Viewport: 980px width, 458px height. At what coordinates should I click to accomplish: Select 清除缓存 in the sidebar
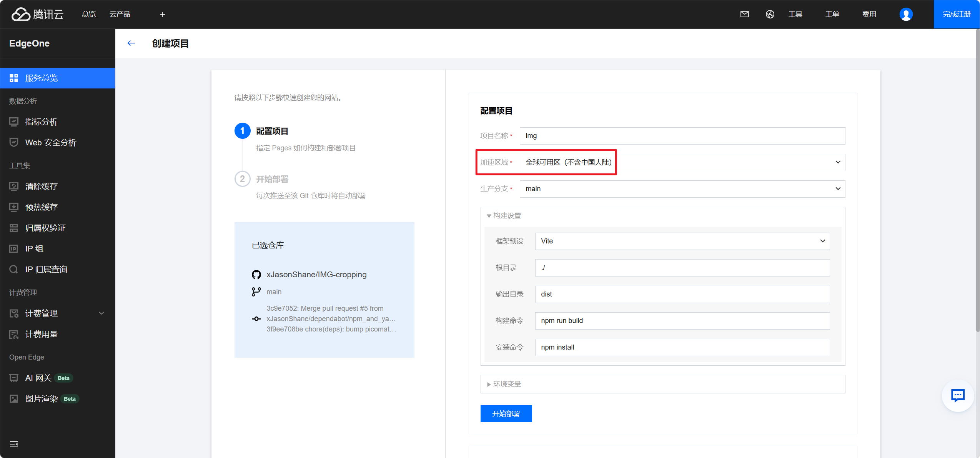42,187
